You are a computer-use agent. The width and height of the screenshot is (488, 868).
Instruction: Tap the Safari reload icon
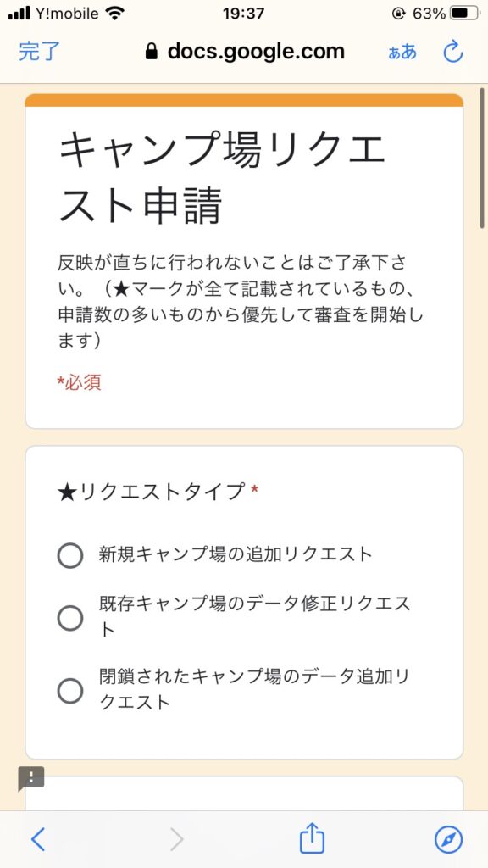coord(453,52)
